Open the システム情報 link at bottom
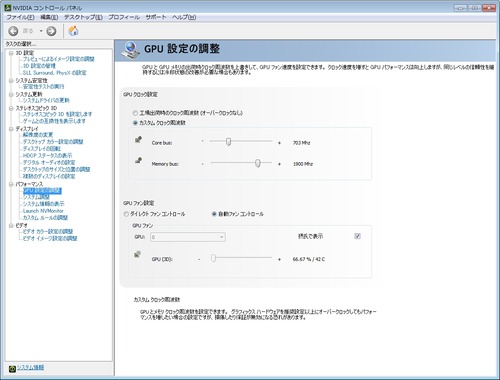This screenshot has height=380, width=500. click(x=30, y=367)
